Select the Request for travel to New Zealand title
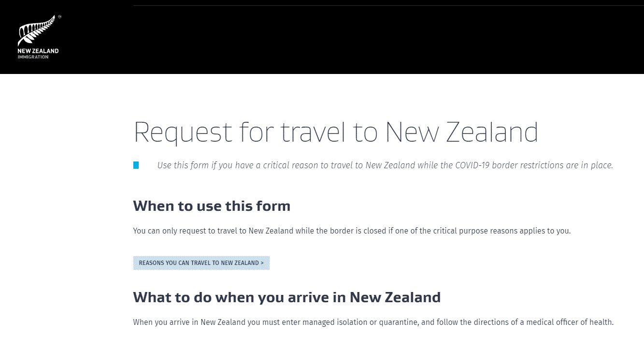644x337 pixels. coord(336,132)
